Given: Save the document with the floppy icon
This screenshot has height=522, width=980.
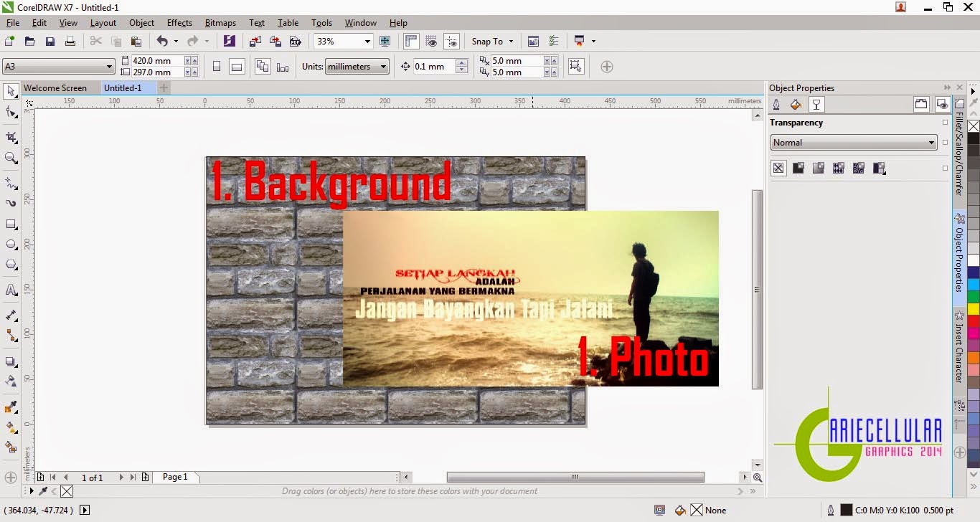Looking at the screenshot, I should click(50, 42).
